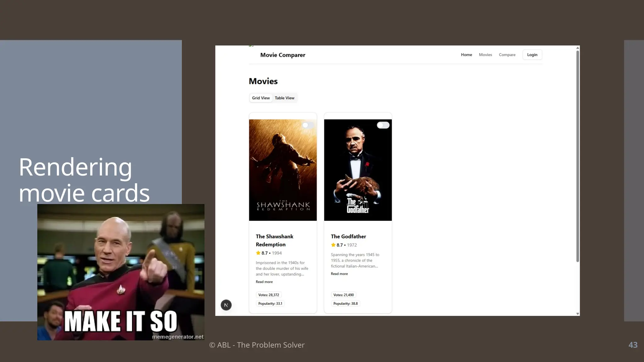Click the scrollbar down arrow

pyautogui.click(x=577, y=314)
